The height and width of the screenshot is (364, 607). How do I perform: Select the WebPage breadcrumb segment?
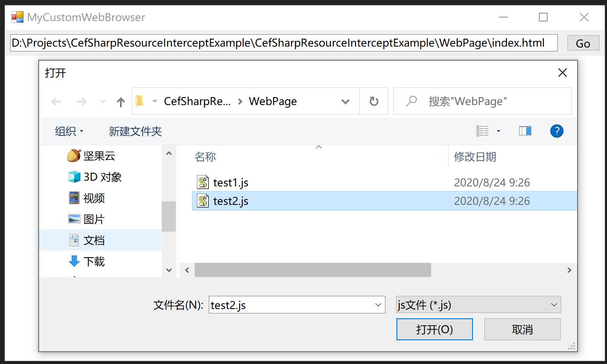[273, 102]
